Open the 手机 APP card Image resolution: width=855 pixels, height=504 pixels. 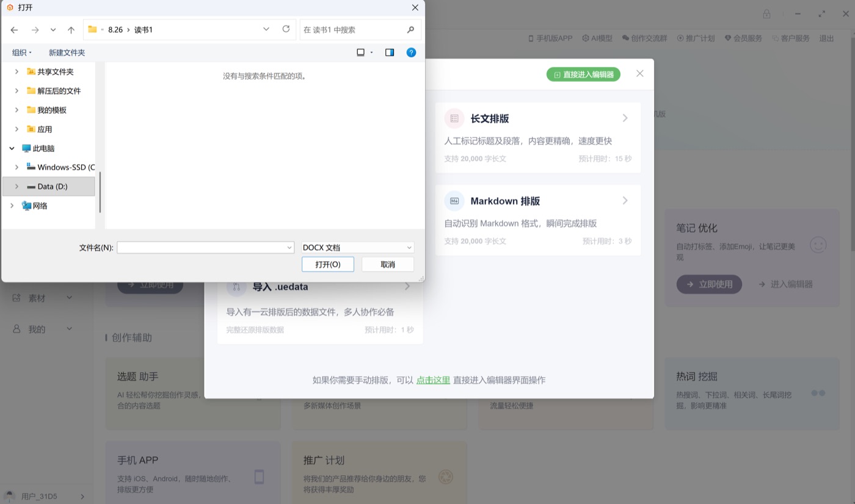click(193, 473)
